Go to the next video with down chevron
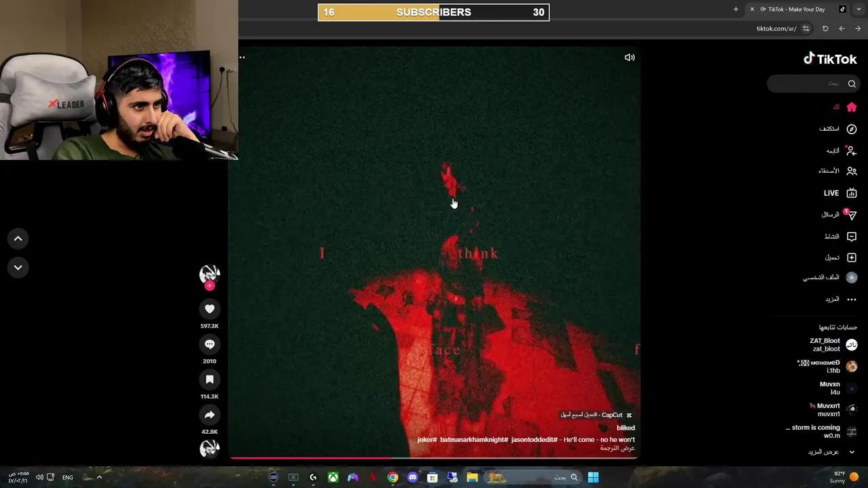Viewport: 868px width, 488px height. click(18, 268)
